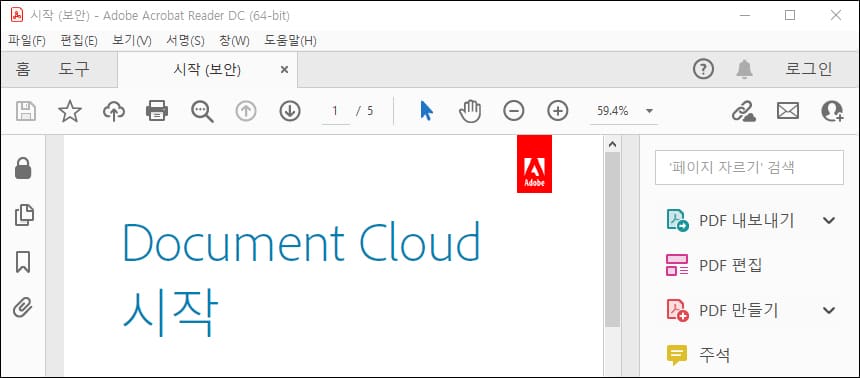Bookmark the file with the star icon
The image size is (860, 378).
pyautogui.click(x=70, y=111)
